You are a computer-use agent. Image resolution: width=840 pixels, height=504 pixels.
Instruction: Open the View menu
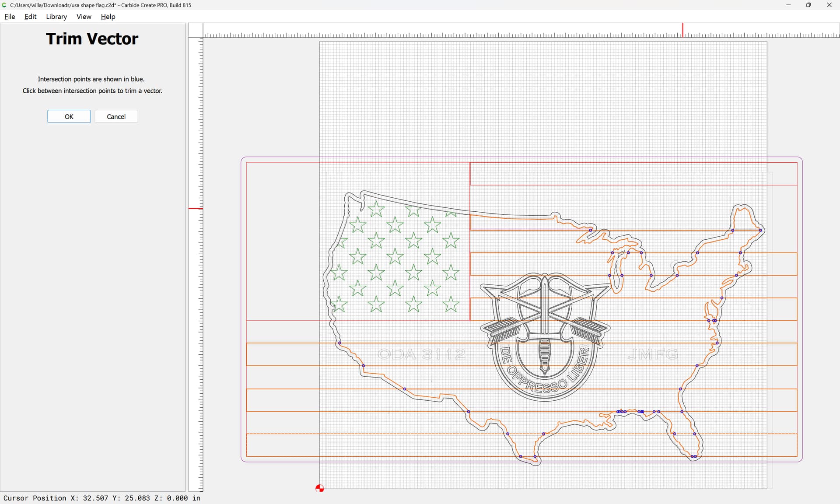click(84, 17)
